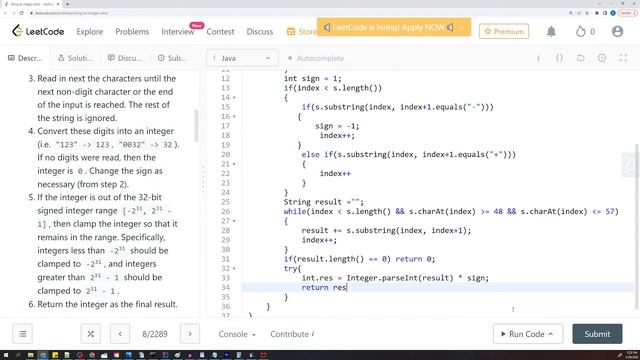This screenshot has width=640, height=360.
Task: Collapse code fold at line 21
Action: (234, 164)
